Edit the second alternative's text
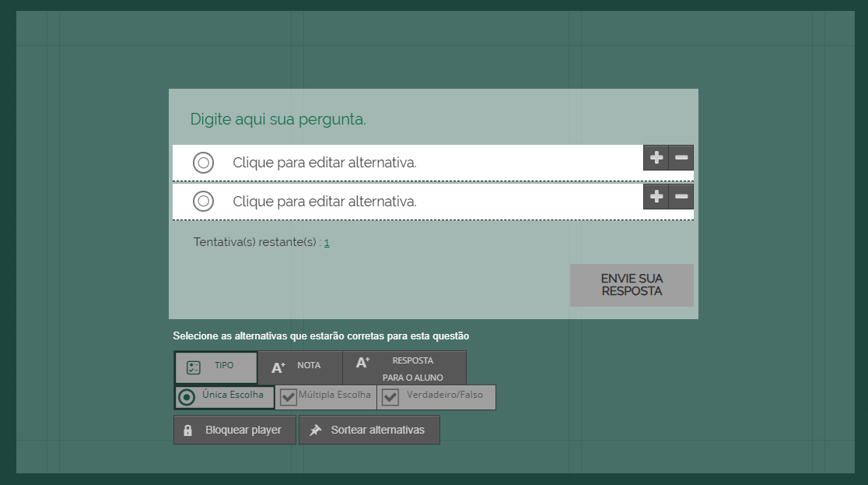Screen dimensions: 868x485 [324, 202]
